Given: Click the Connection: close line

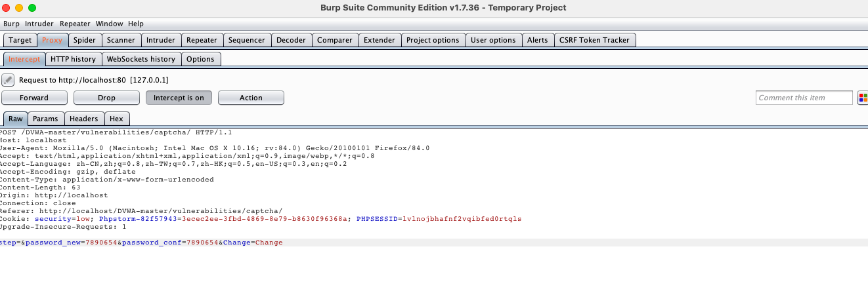Looking at the screenshot, I should [x=37, y=203].
